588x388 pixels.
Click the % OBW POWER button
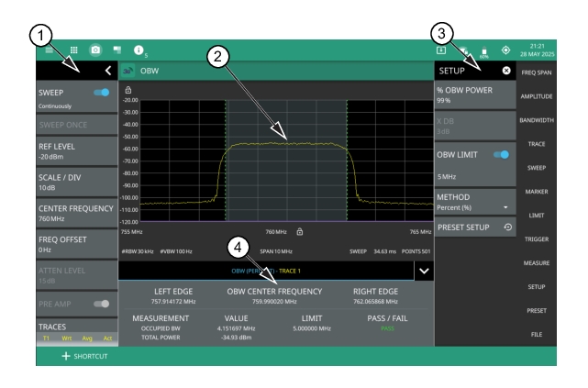pos(472,94)
